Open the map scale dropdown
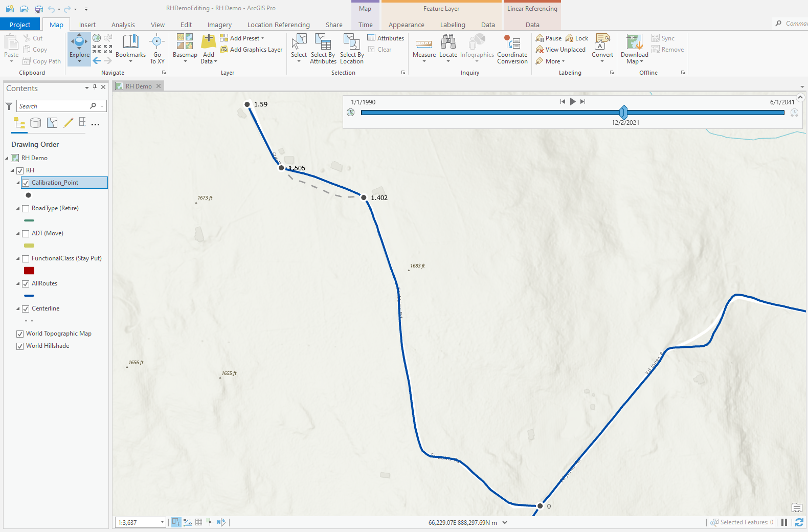Viewport: 808px width, 532px height. pos(162,522)
